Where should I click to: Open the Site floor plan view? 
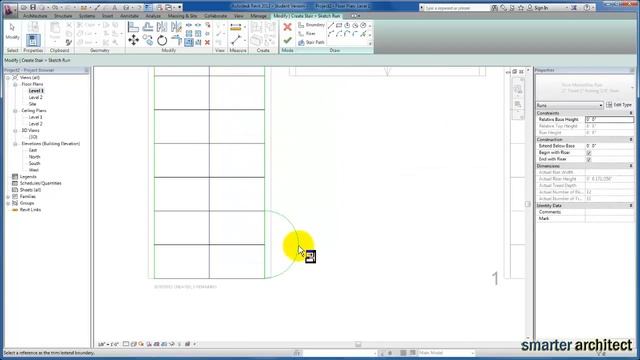[32, 104]
